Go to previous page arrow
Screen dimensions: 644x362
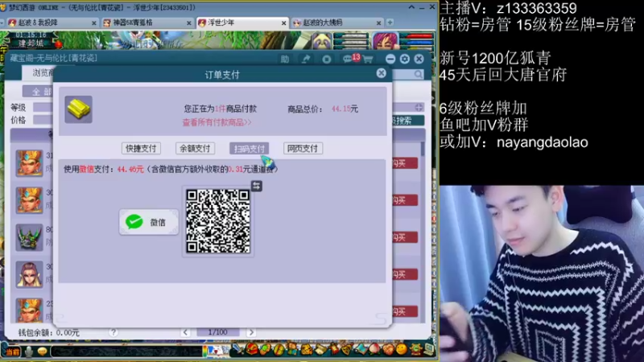(x=185, y=332)
